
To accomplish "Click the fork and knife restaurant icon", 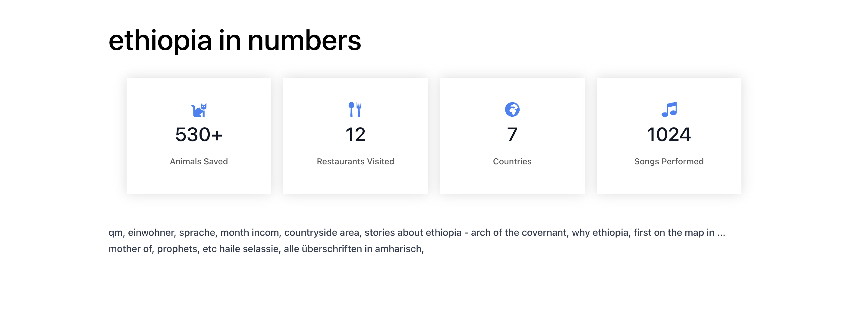I will 355,110.
